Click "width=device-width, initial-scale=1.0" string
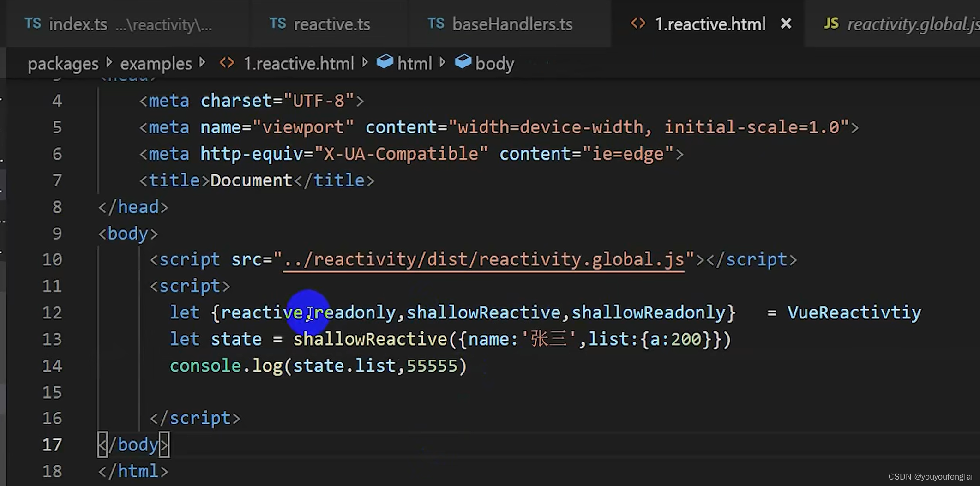Viewport: 980px width, 486px height. [x=649, y=127]
